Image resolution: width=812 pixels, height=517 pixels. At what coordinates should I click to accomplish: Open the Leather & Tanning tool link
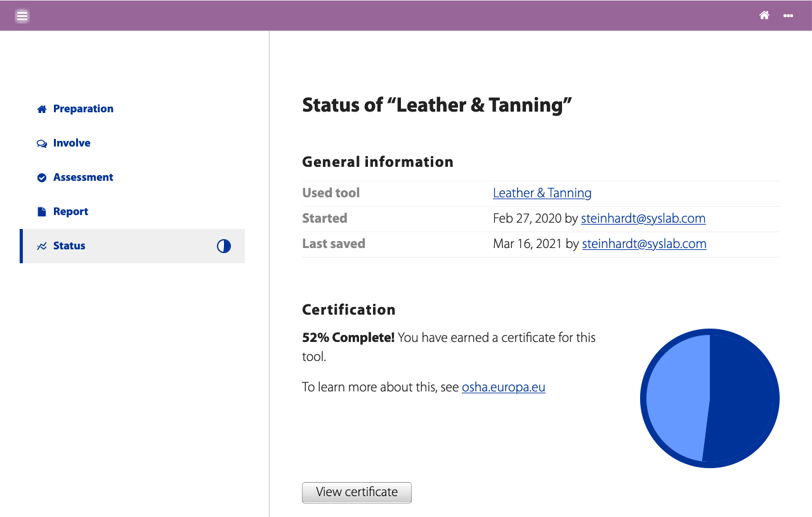click(x=542, y=193)
